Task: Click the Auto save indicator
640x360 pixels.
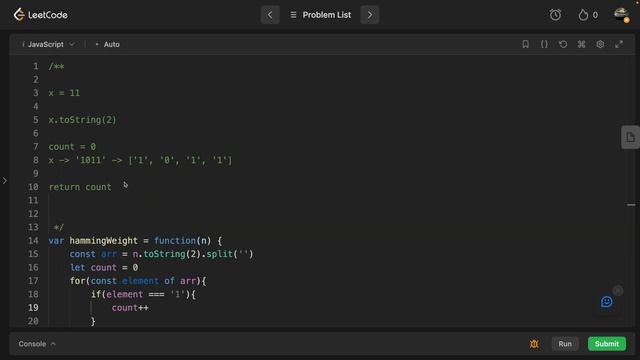Action: tap(107, 44)
